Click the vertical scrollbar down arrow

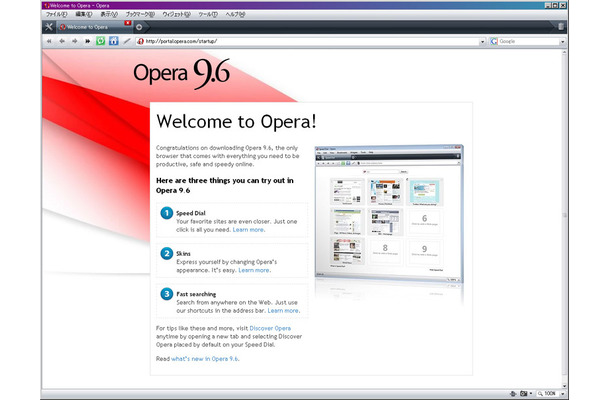tap(564, 386)
